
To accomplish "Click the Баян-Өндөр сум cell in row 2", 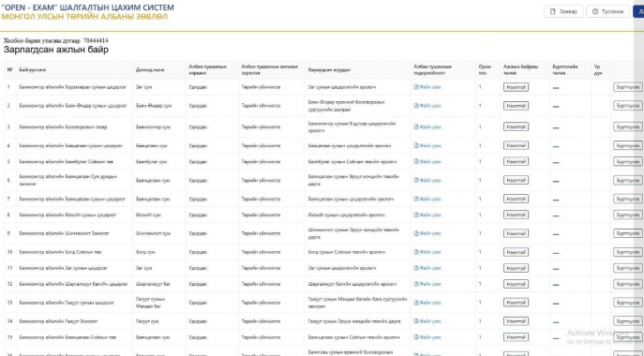I will click(153, 106).
